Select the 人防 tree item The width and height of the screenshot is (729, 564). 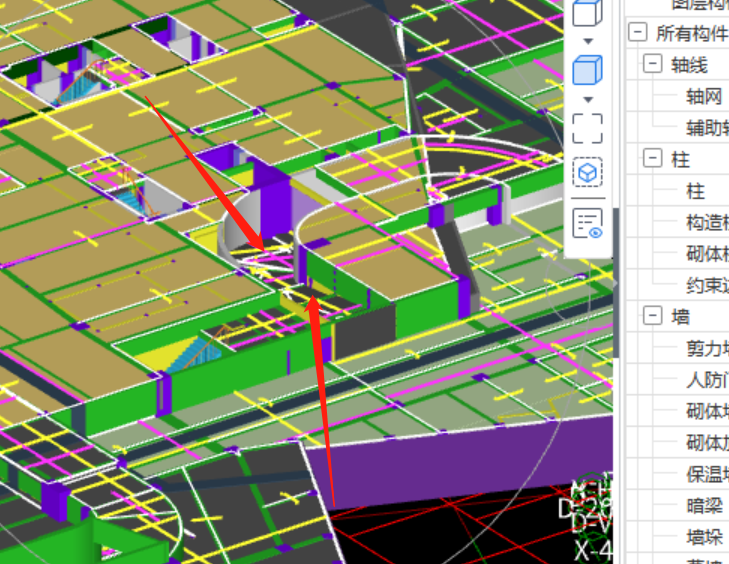[707, 380]
